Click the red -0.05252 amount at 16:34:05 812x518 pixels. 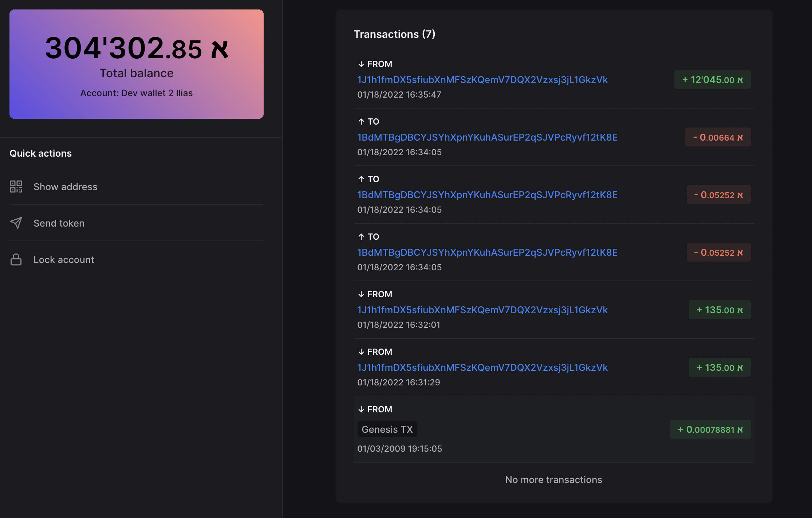tap(718, 195)
